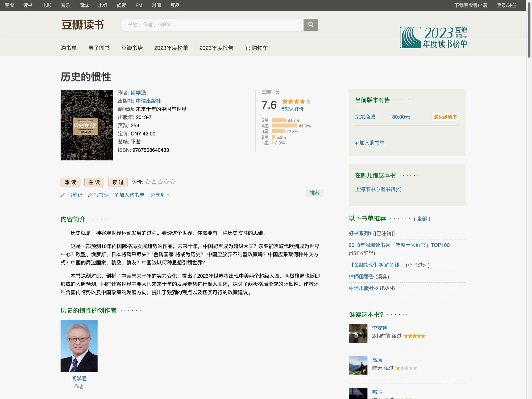
Task: Rate the book two stars
Action: pos(154,182)
